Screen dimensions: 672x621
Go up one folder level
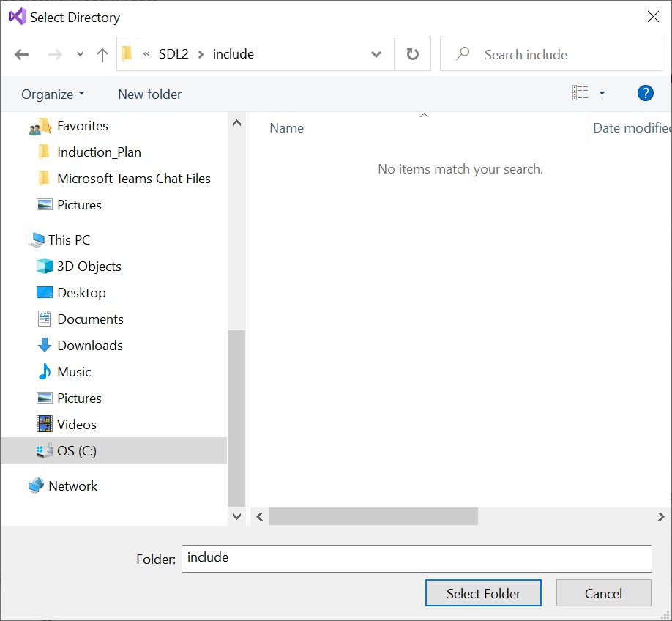[x=102, y=54]
